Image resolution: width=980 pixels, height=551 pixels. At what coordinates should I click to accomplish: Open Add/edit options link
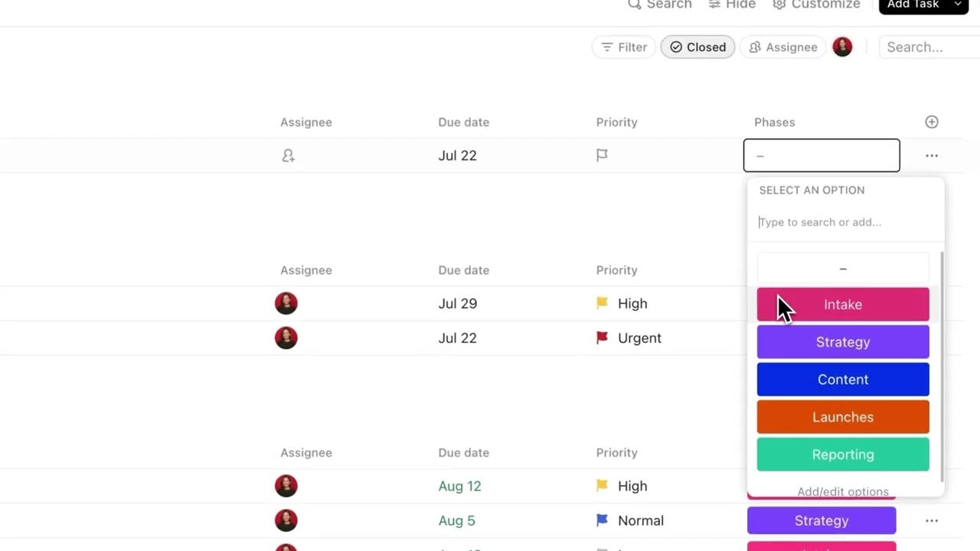coord(843,491)
